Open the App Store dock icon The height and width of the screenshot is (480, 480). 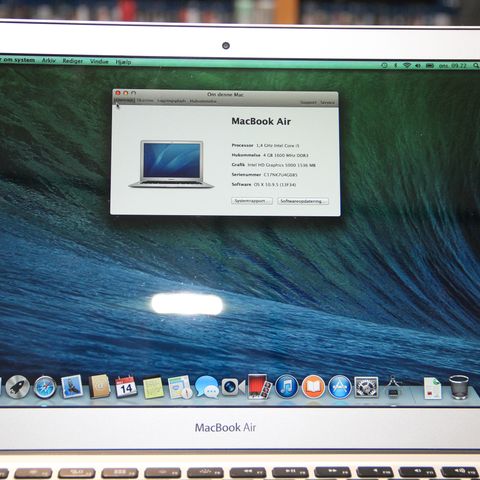[340, 387]
